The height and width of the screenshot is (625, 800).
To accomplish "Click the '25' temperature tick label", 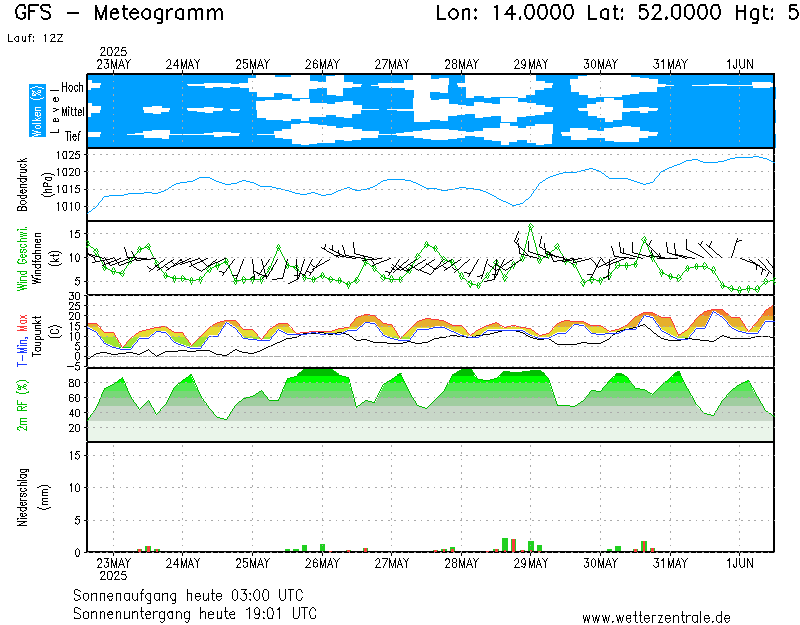I will pos(75,306).
